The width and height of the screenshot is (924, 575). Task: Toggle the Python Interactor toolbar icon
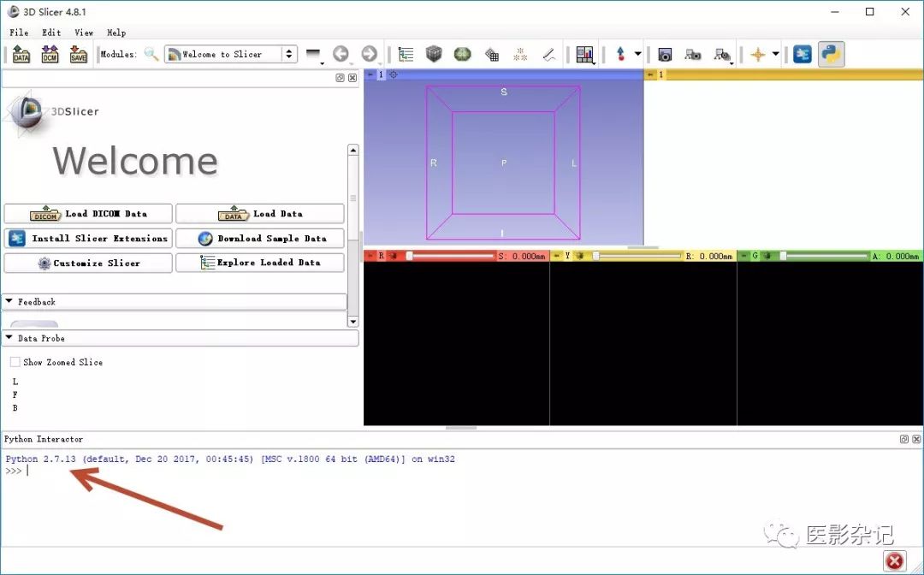point(831,54)
